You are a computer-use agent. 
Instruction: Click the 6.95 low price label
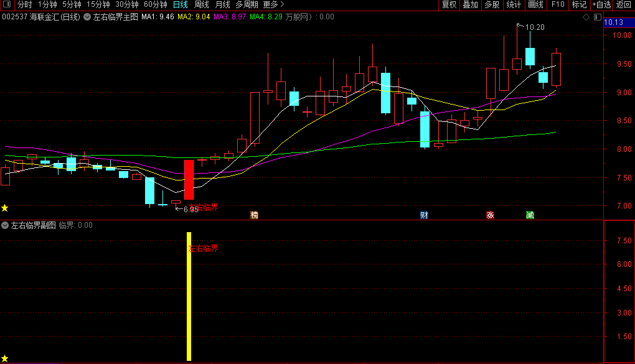point(190,209)
